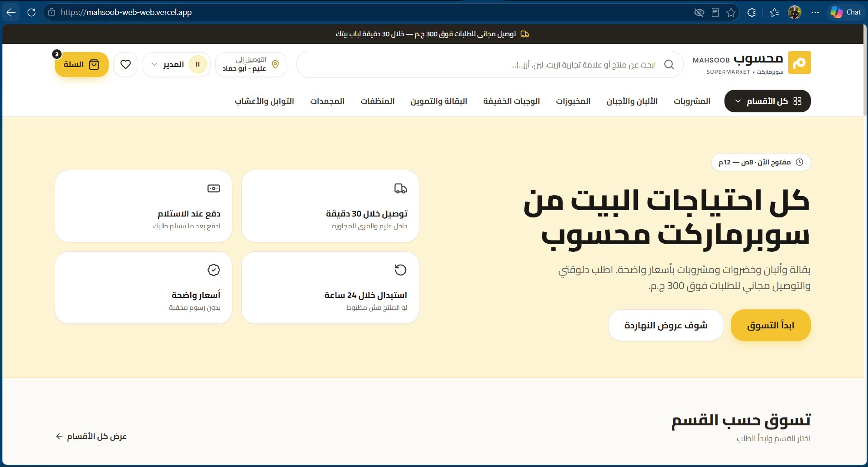Click the clock icon in مفتوح الآن badge
Image resolution: width=868 pixels, height=467 pixels.
pos(800,162)
